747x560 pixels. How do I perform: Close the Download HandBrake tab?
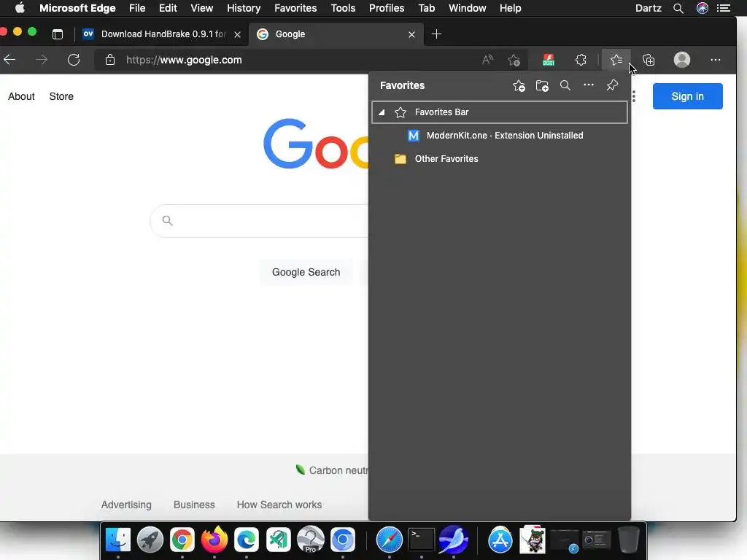point(237,34)
